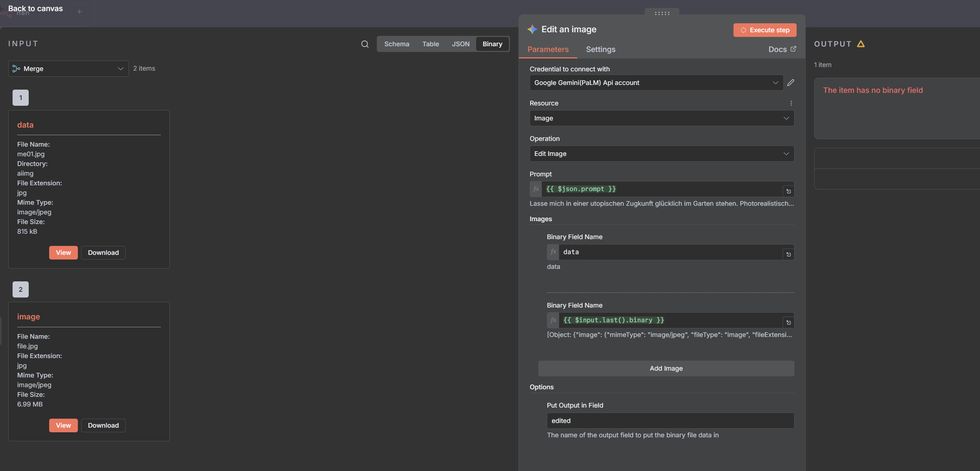
Task: Switch the input view to the JSON tab
Action: pyautogui.click(x=460, y=44)
